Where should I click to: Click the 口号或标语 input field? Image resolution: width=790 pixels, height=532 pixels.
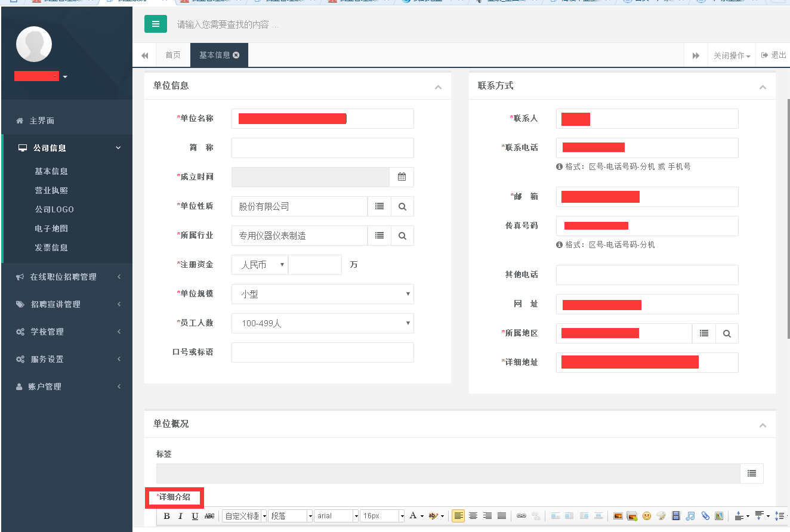(323, 352)
